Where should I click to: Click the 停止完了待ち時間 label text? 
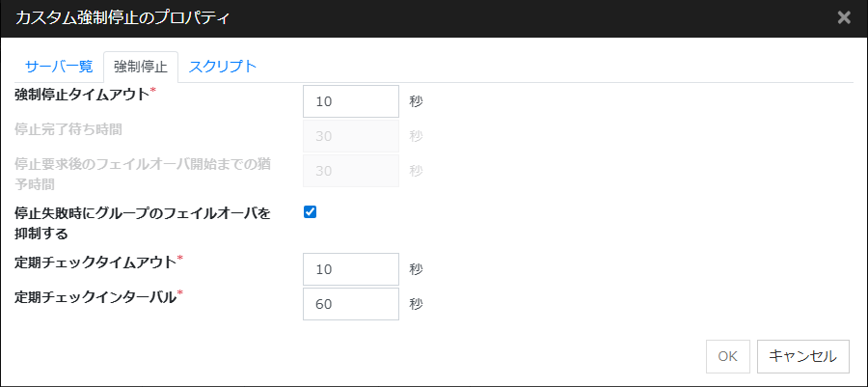[69, 128]
